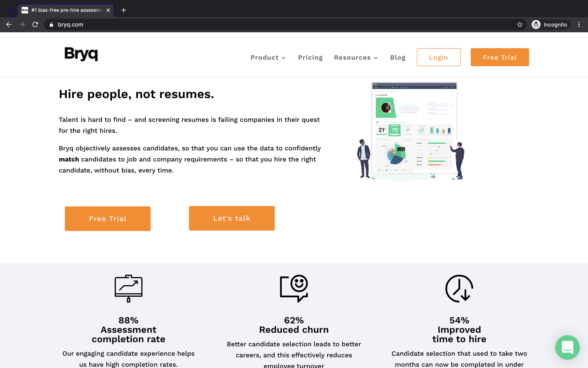Click the presentation chart icon above 88%
The image size is (588, 368).
[128, 289]
